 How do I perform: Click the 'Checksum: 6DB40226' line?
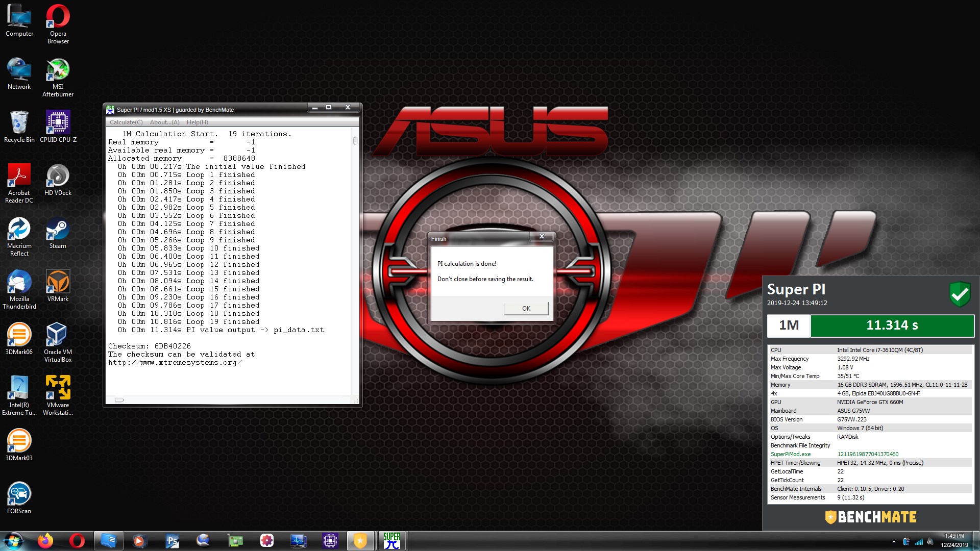point(150,346)
